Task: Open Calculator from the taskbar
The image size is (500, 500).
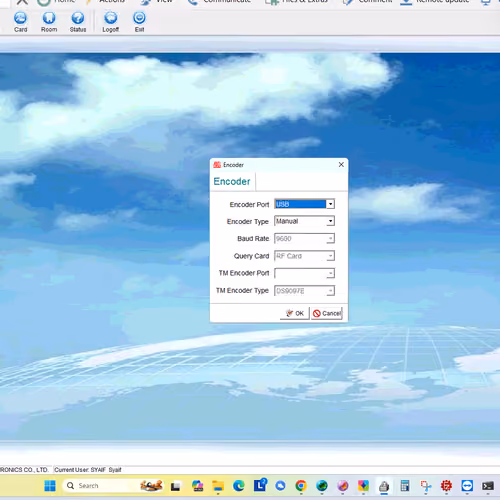Action: coord(405,486)
